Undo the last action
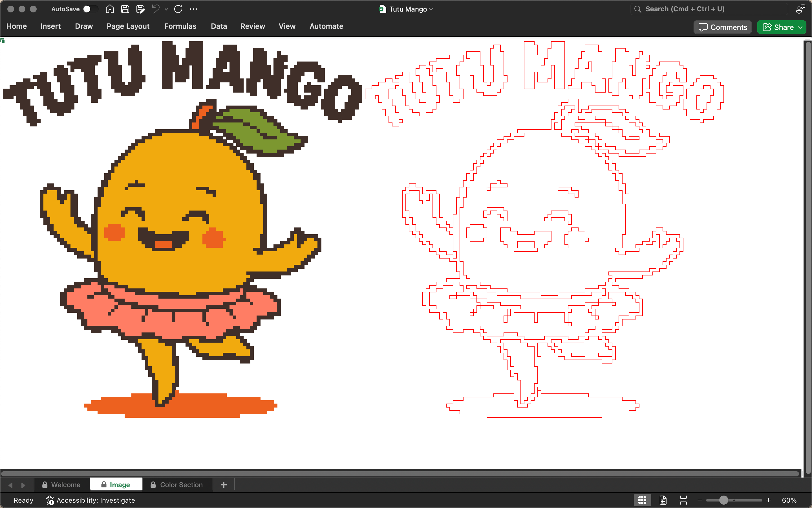Image resolution: width=812 pixels, height=508 pixels. point(156,9)
